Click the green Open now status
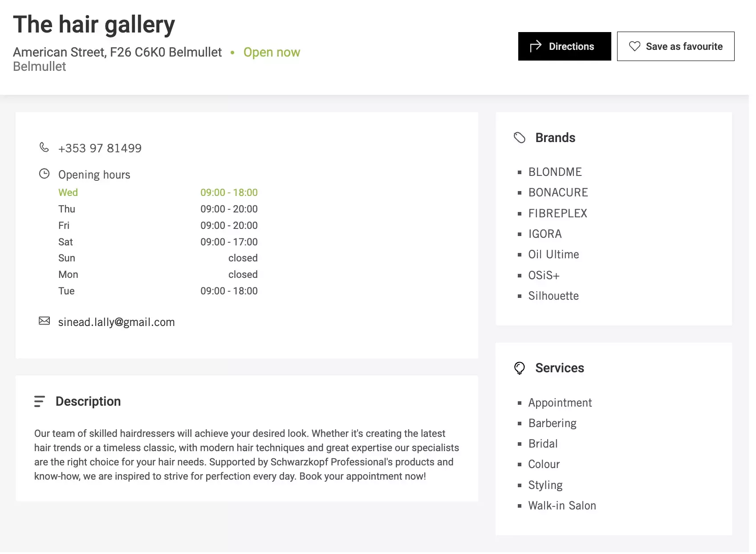Image resolution: width=756 pixels, height=554 pixels. (272, 52)
